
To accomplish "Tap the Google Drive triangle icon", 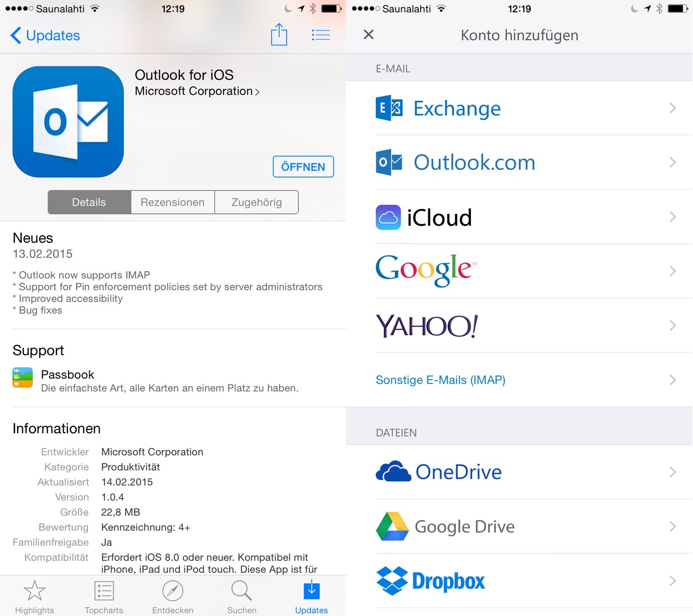I will click(x=392, y=526).
